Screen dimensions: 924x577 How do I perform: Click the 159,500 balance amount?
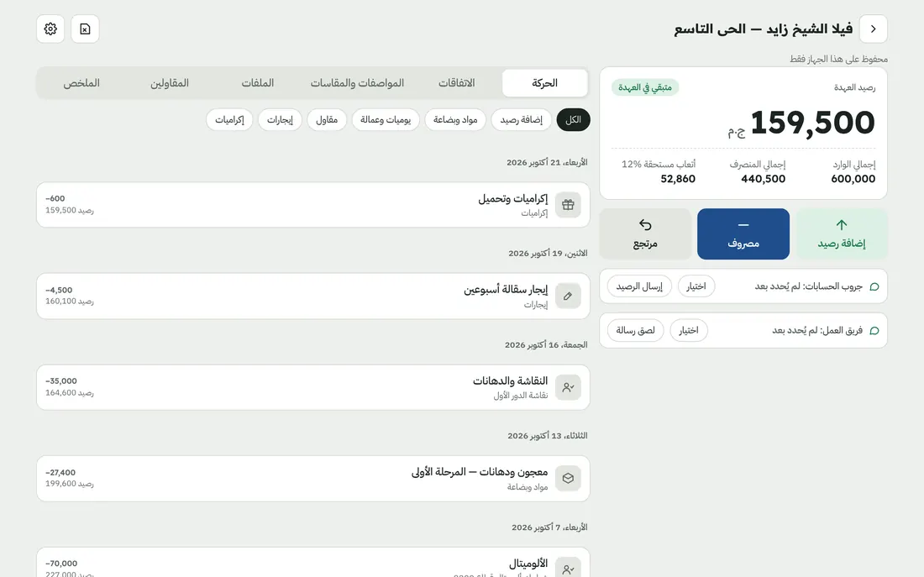812,123
